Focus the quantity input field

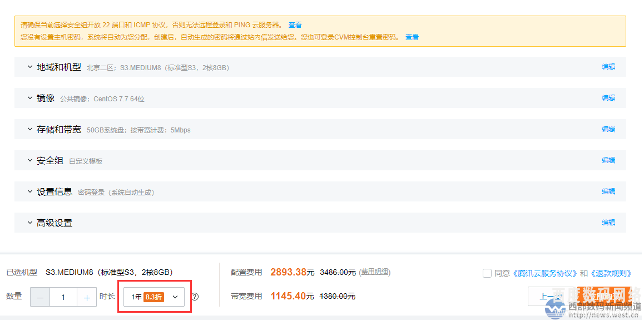(63, 297)
